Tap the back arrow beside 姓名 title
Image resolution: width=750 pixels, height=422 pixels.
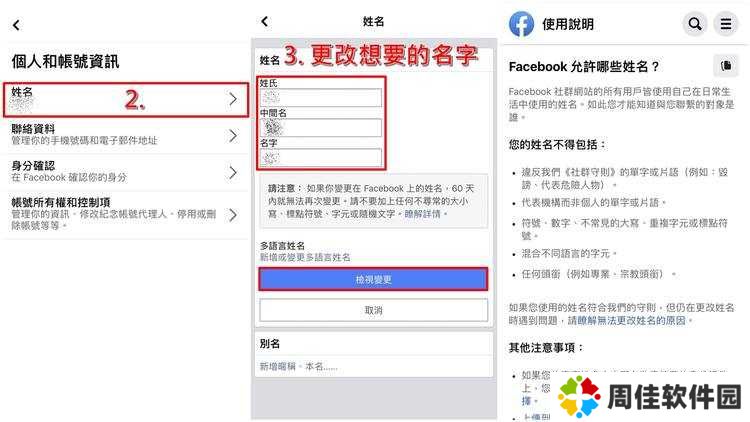point(265,21)
